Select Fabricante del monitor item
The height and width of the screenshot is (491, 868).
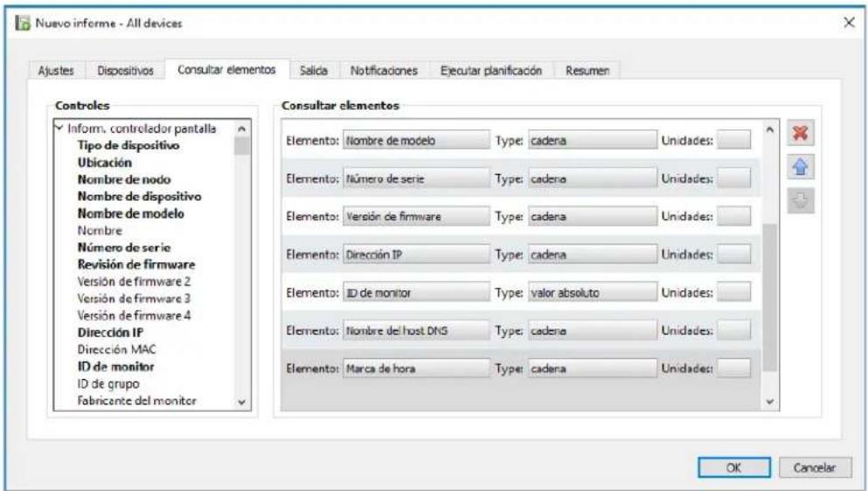(x=136, y=401)
